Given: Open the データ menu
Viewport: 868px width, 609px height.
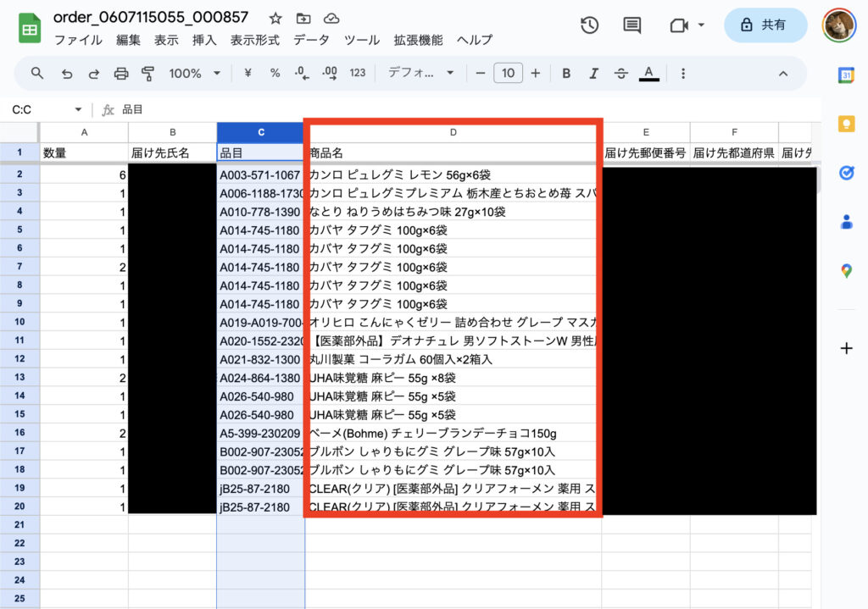Looking at the screenshot, I should [x=311, y=40].
